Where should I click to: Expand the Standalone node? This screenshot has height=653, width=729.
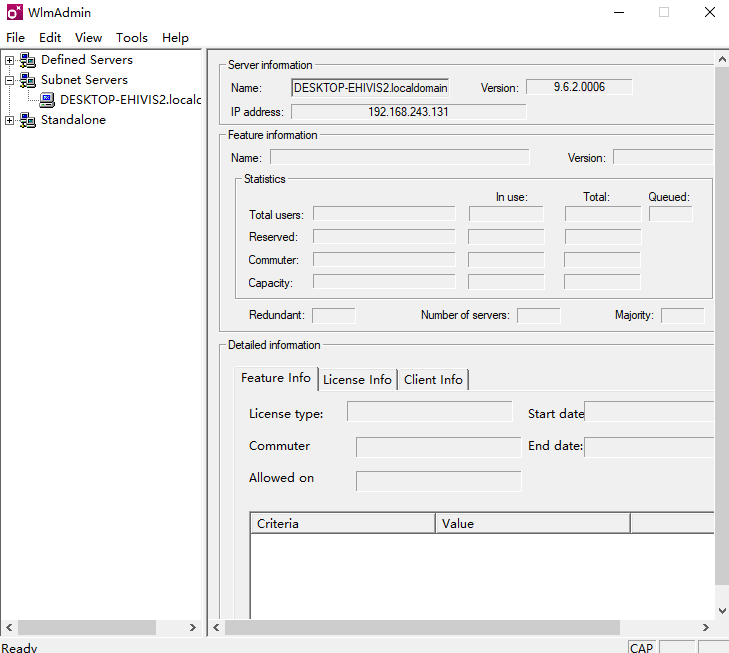pyautogui.click(x=10, y=120)
